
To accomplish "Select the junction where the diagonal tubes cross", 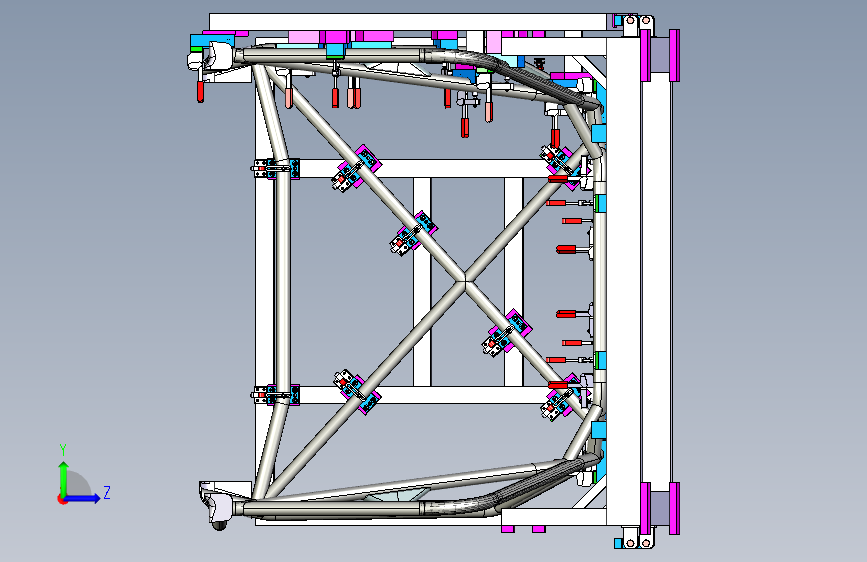I will pos(463,280).
